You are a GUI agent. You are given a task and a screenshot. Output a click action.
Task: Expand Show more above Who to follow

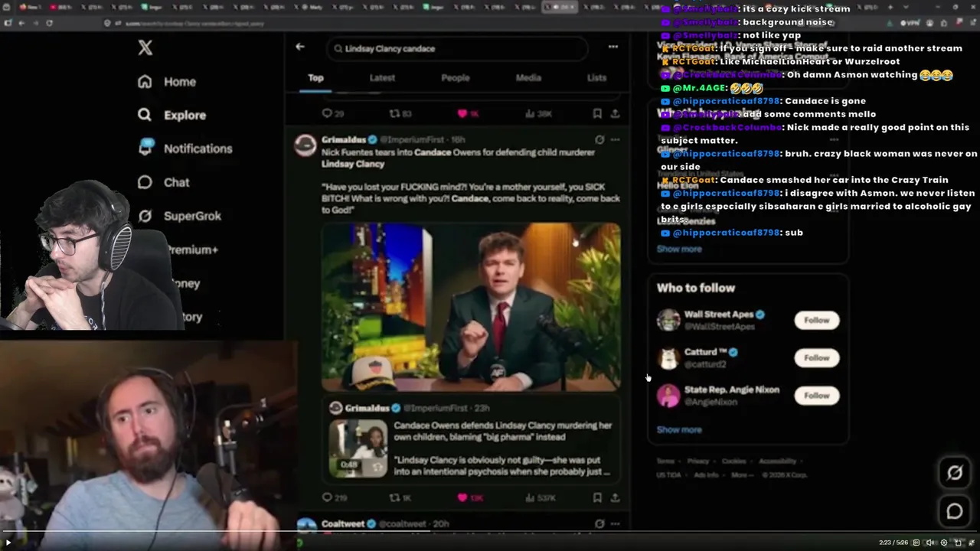679,249
